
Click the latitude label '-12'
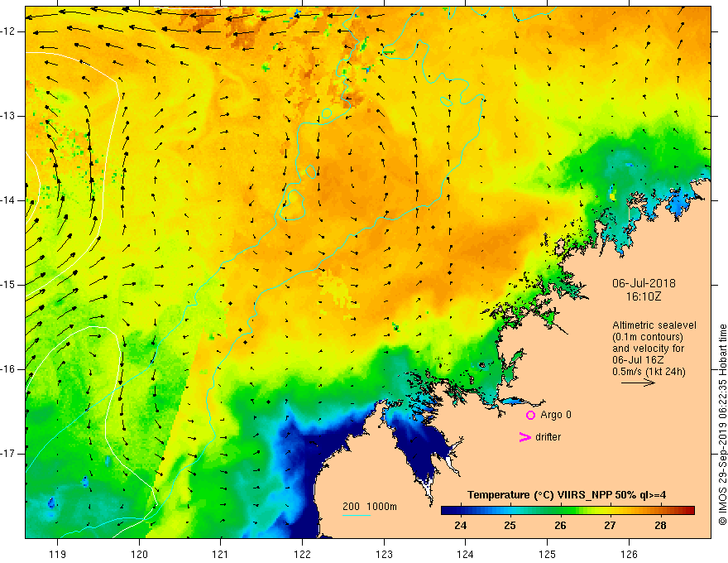[x=8, y=31]
